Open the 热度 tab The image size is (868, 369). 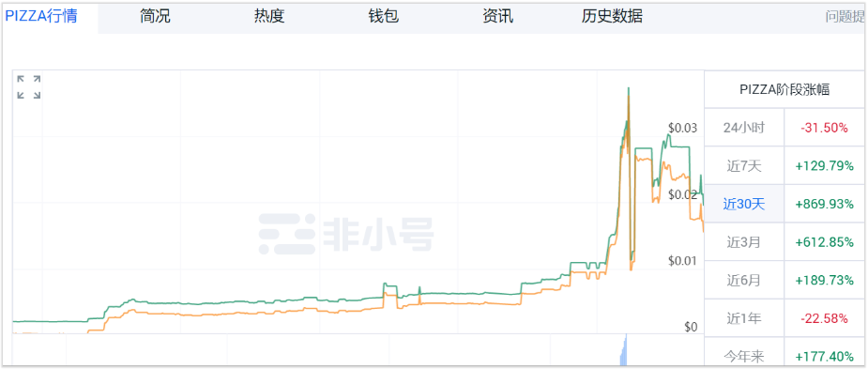(x=269, y=16)
